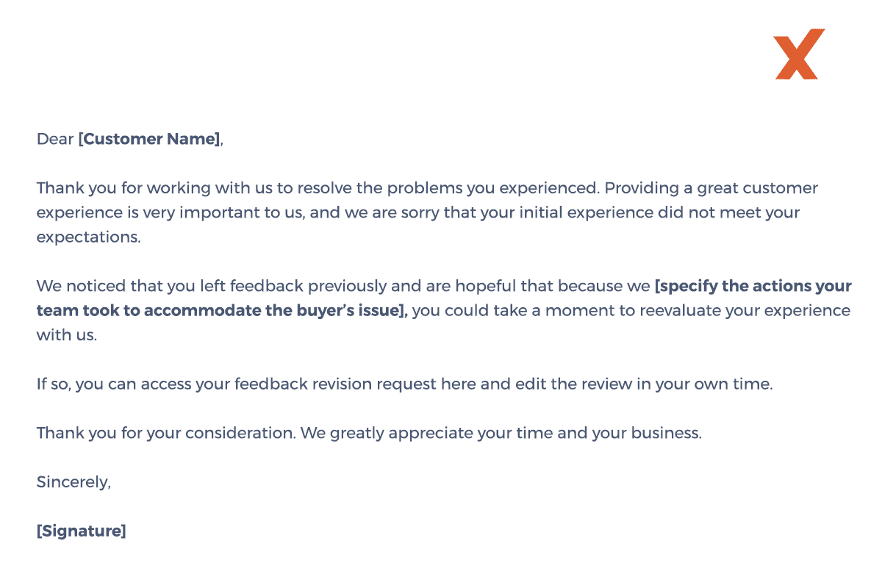
Task: Select the [Customer Name] placeholder
Action: click(149, 139)
